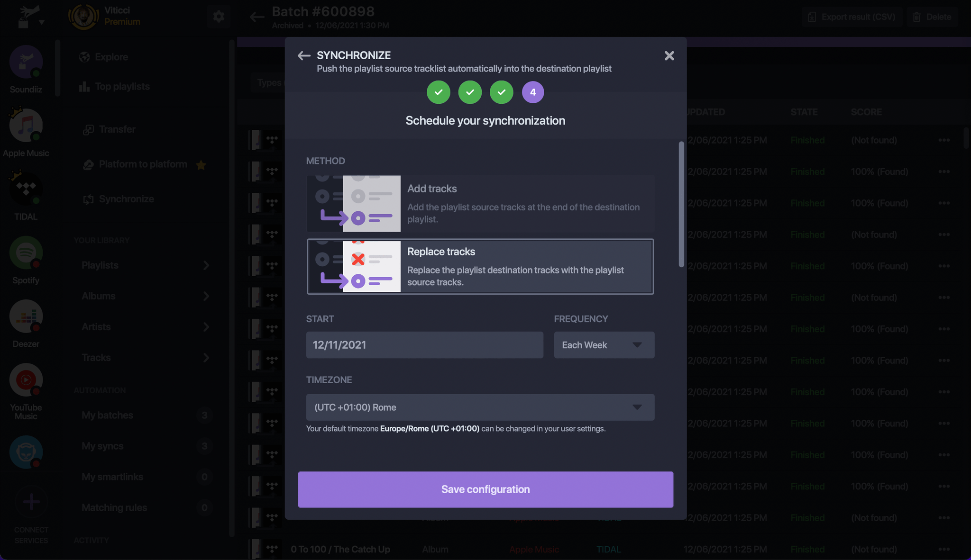Image resolution: width=971 pixels, height=560 pixels.
Task: Edit the start date field 12/11/2021
Action: (424, 345)
